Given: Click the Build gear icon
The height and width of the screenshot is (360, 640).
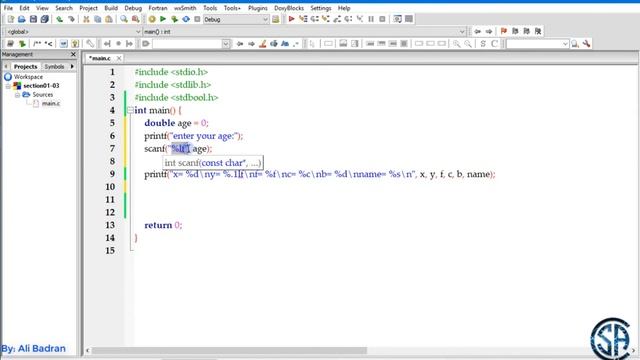Looking at the screenshot, I should point(152,19).
